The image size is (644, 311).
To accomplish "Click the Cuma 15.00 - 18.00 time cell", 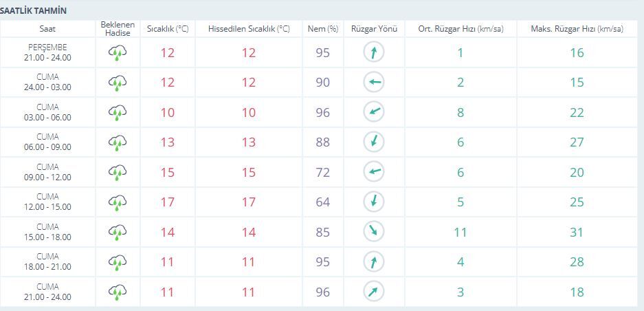I will point(47,232).
